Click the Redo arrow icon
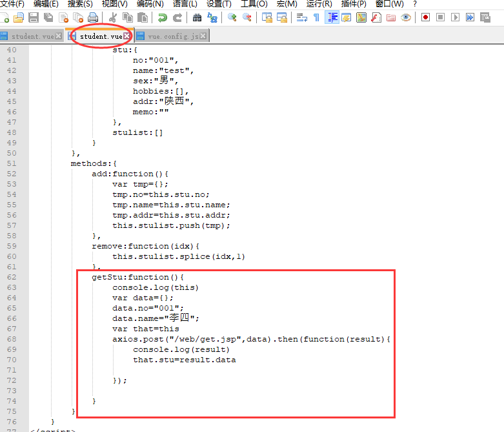This screenshot has width=504, height=432. 177,17
